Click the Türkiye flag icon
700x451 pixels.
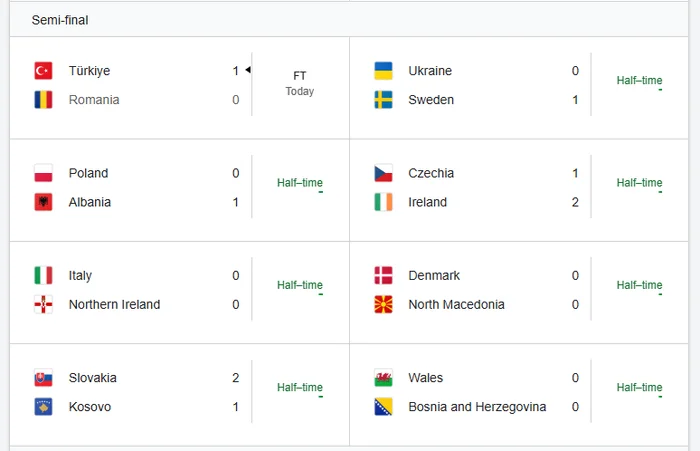click(43, 71)
